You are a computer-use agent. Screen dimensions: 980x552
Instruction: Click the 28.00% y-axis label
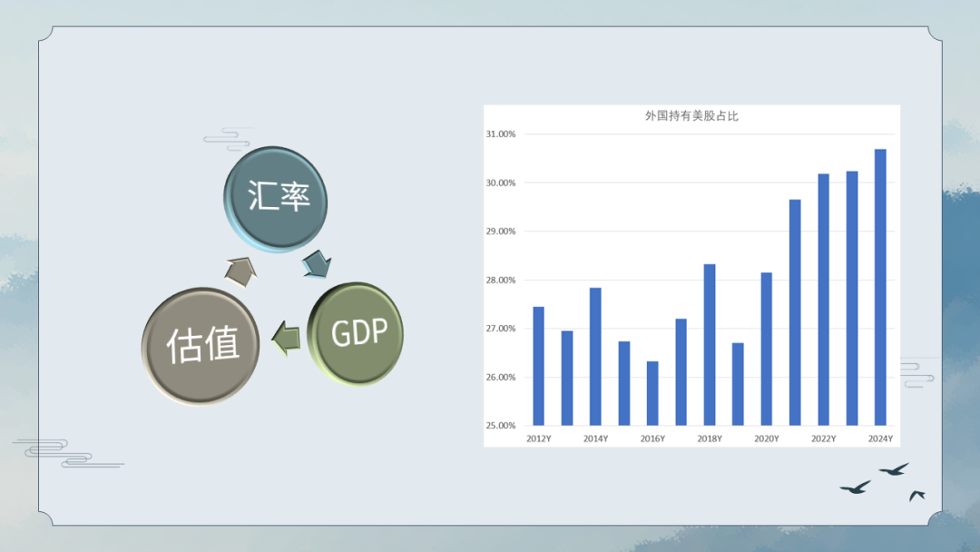tap(500, 281)
